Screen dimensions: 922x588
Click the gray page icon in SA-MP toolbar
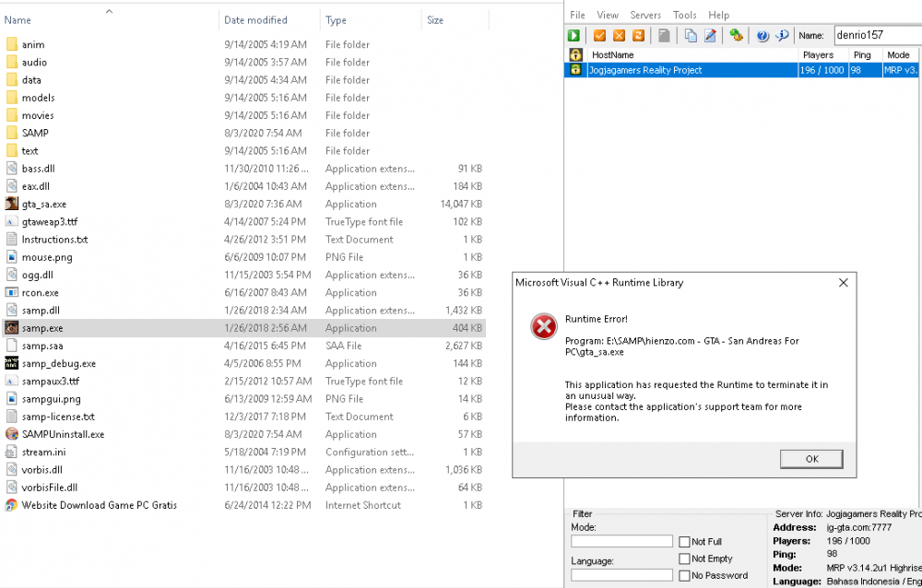tap(665, 36)
